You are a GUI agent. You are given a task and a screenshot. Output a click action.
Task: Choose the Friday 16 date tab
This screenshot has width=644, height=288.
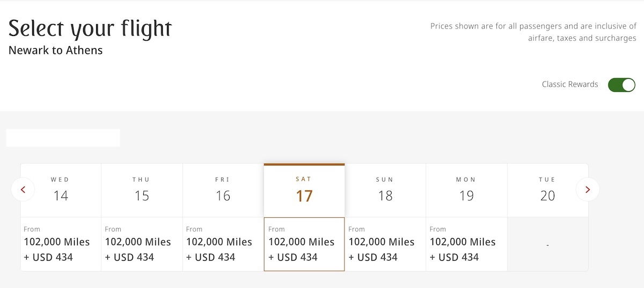223,190
